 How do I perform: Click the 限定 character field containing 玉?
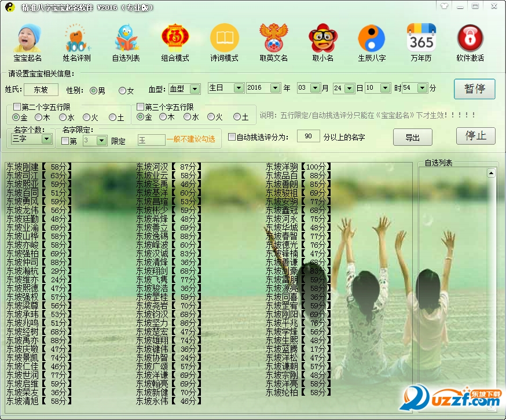151,140
